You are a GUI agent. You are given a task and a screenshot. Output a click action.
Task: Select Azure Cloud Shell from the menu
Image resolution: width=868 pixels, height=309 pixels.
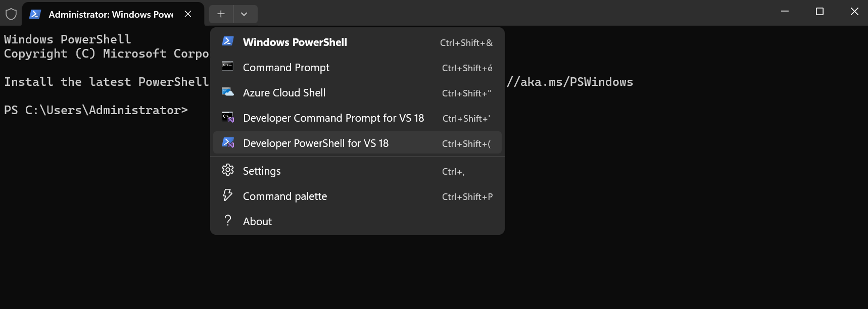[284, 92]
